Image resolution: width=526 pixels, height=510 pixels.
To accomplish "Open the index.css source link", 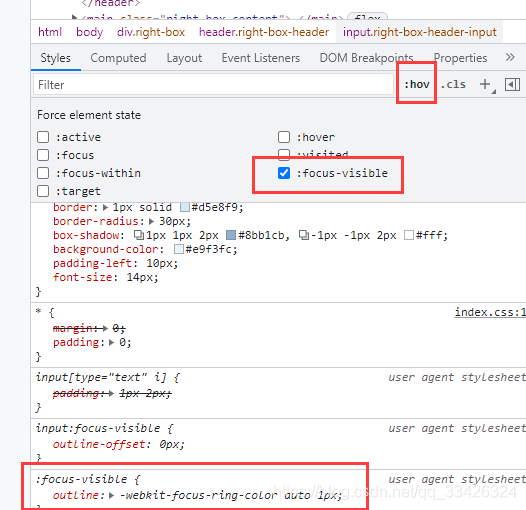I will click(x=490, y=312).
